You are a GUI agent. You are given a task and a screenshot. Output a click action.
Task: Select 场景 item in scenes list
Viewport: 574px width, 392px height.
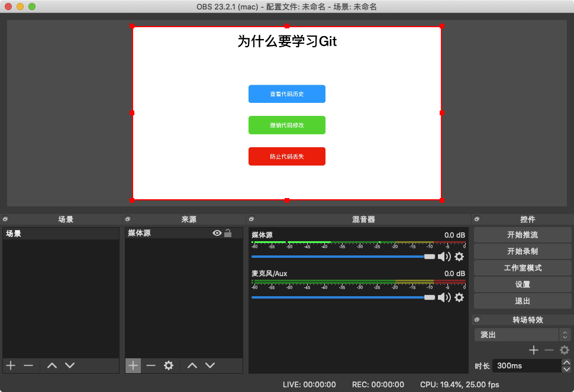point(61,234)
